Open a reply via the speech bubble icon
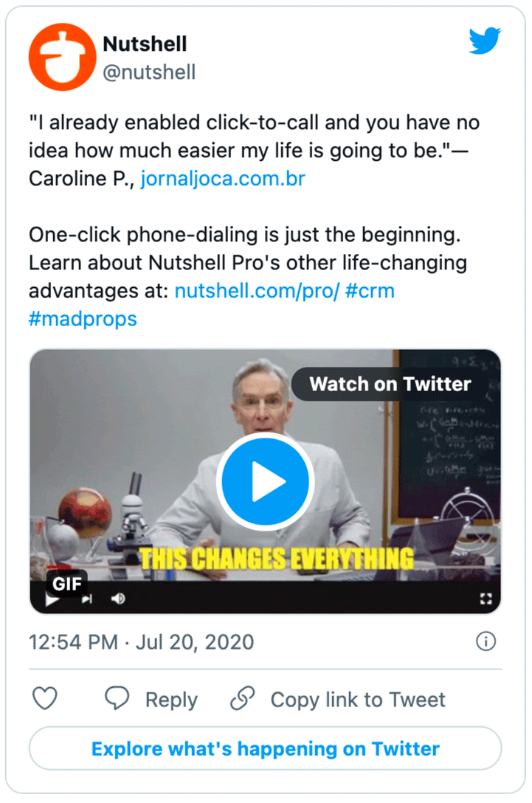The height and width of the screenshot is (803, 532). tap(117, 698)
